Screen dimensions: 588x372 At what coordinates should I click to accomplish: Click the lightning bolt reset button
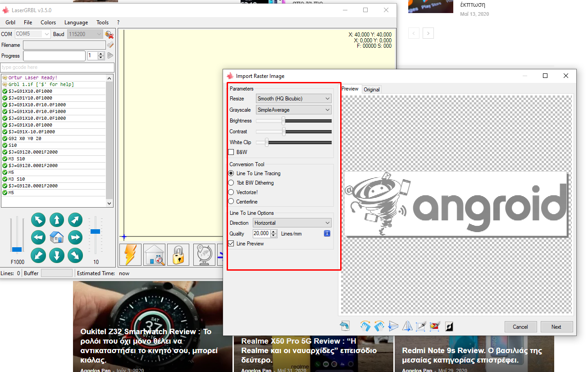coord(131,255)
